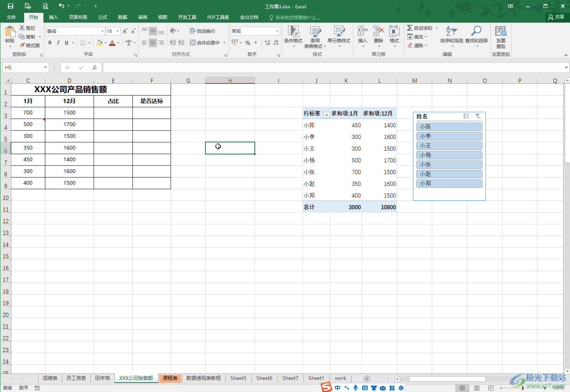Switch to the 公式 Formulas ribbon tab
This screenshot has height=392, width=570.
(103, 17)
